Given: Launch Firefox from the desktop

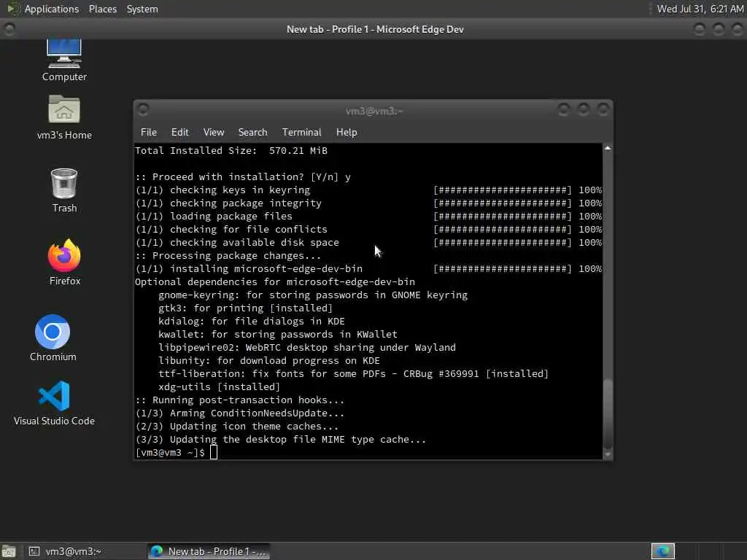Looking at the screenshot, I should point(64,262).
